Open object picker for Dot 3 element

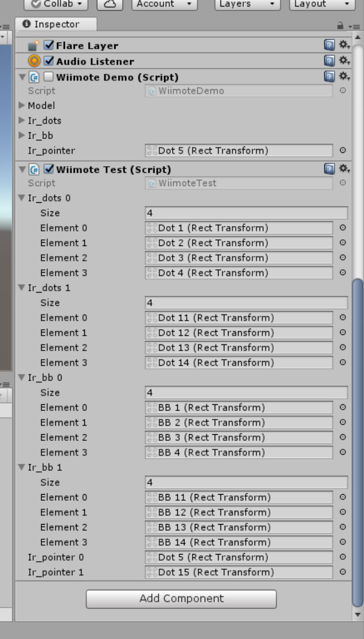point(343,257)
